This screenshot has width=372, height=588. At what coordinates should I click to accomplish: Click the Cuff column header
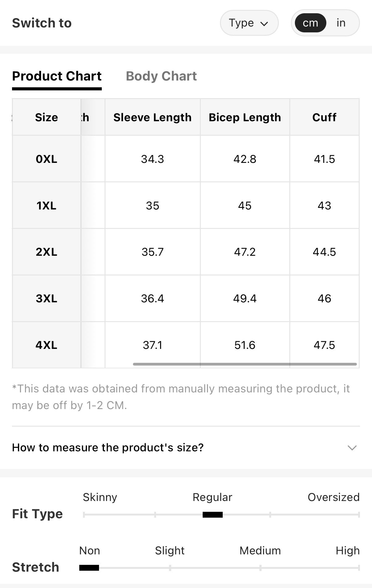[324, 117]
